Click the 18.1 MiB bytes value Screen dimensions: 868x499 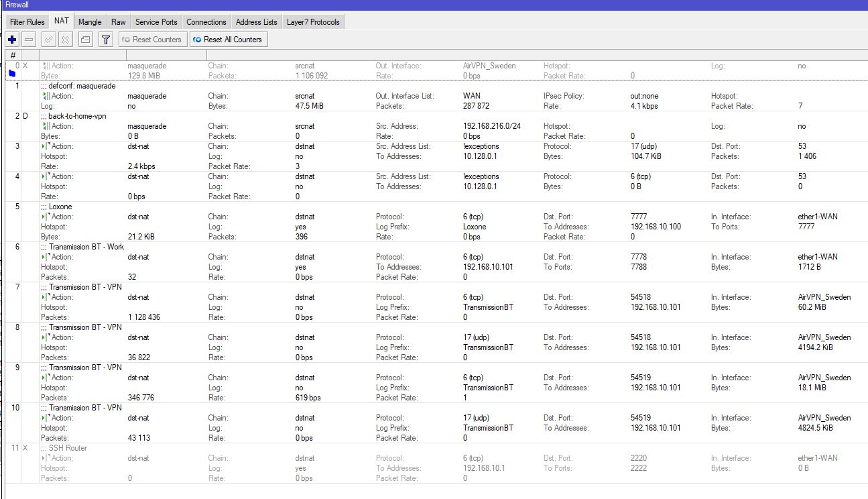pyautogui.click(x=812, y=388)
